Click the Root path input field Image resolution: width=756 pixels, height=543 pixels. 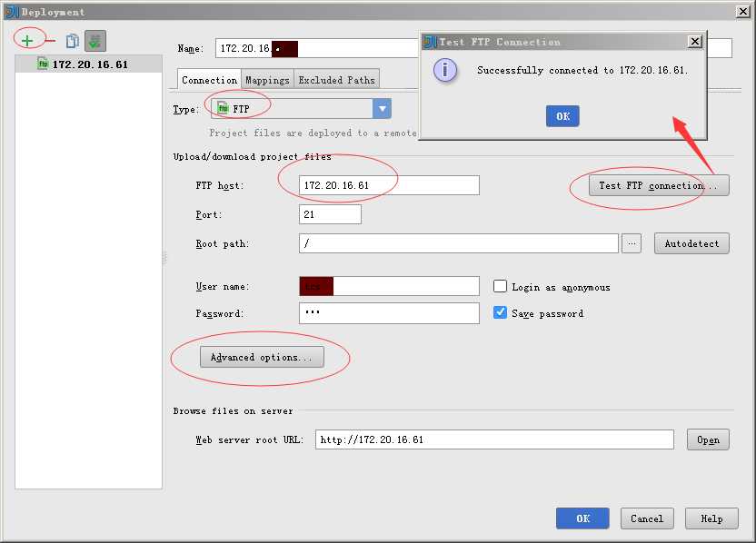[459, 243]
